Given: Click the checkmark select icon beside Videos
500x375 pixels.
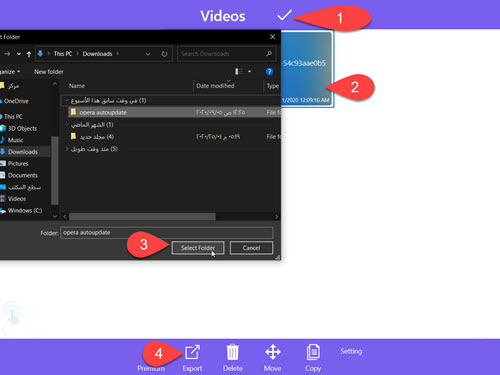Looking at the screenshot, I should tap(284, 15).
